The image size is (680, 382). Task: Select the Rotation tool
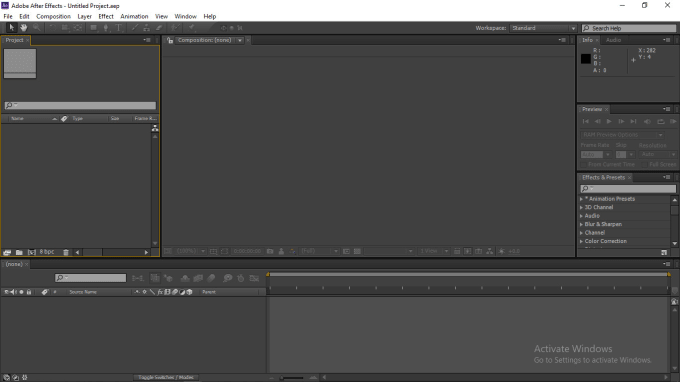tap(52, 28)
